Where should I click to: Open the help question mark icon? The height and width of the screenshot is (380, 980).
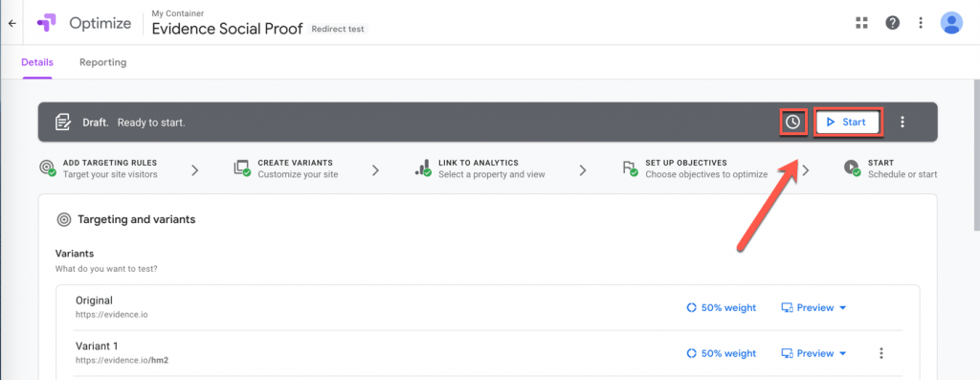[x=893, y=23]
